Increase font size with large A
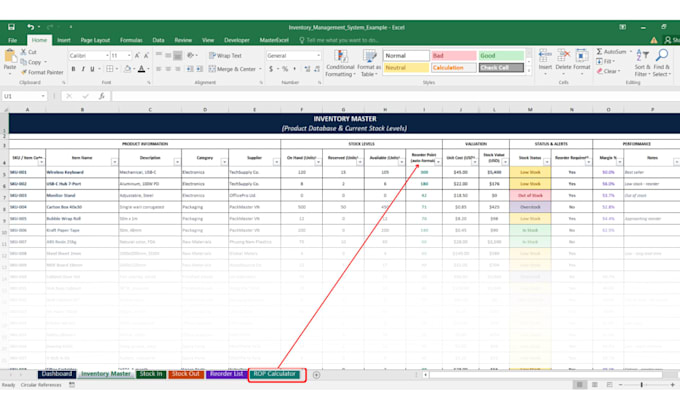 pyautogui.click(x=137, y=56)
